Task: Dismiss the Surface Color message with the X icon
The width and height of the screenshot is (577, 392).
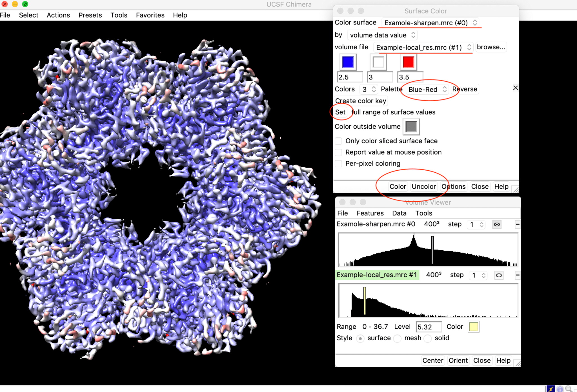Action: point(516,88)
